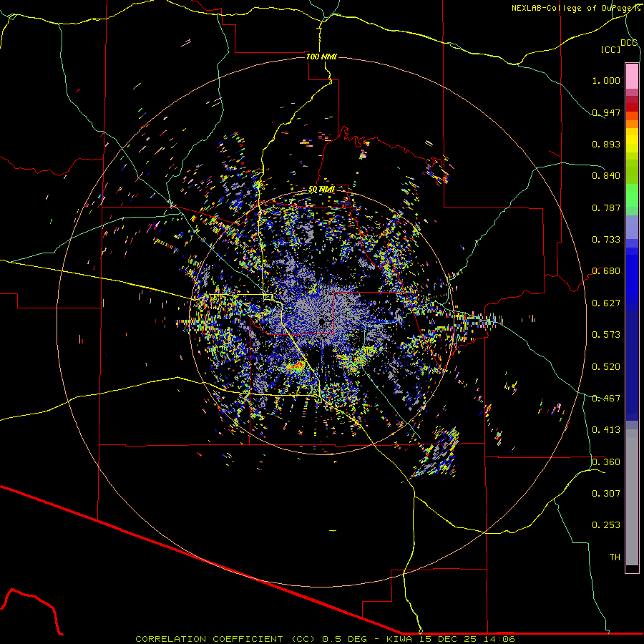Click the TH threshold label

coord(615,557)
